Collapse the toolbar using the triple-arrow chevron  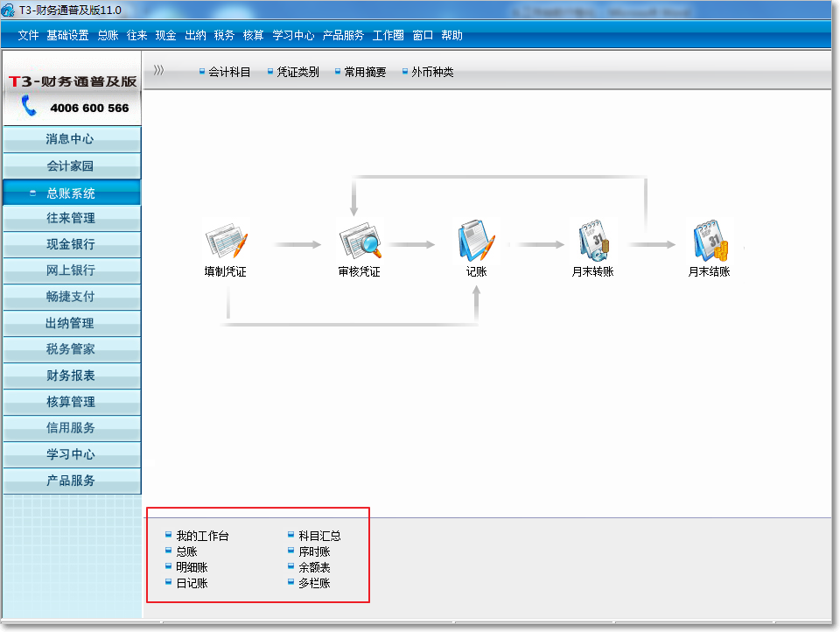(x=158, y=71)
